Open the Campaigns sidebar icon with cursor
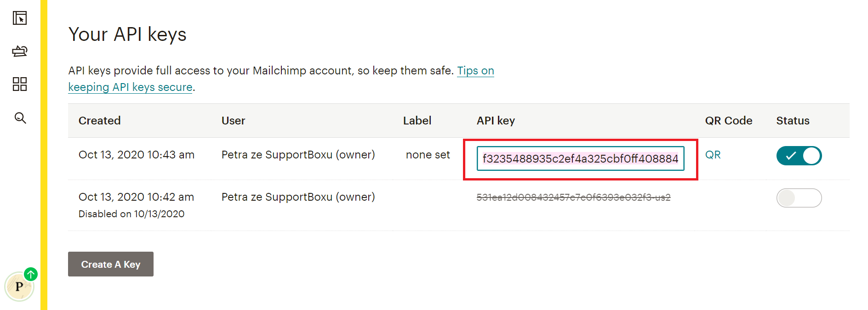868x310 pixels. [20, 18]
